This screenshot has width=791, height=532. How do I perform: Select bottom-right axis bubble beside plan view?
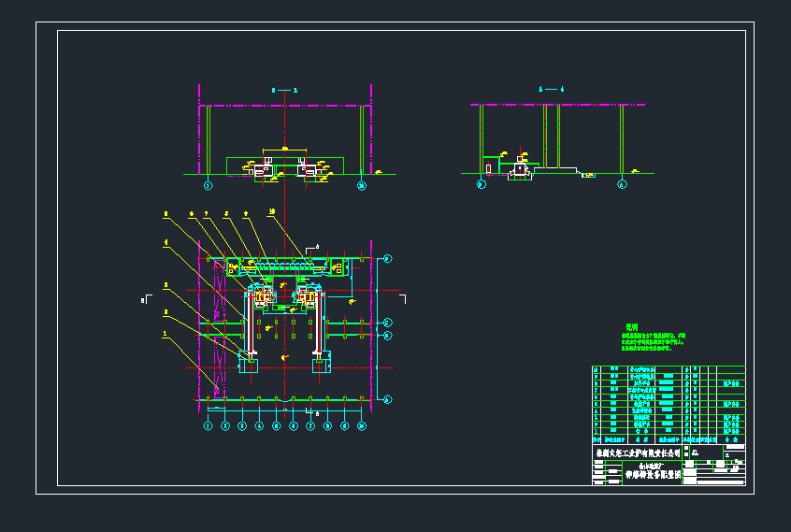click(x=388, y=399)
